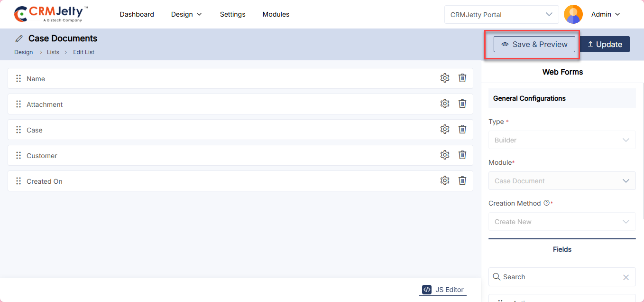Go to the Modules menu item
Viewport: 644px width, 302px height.
(x=276, y=15)
